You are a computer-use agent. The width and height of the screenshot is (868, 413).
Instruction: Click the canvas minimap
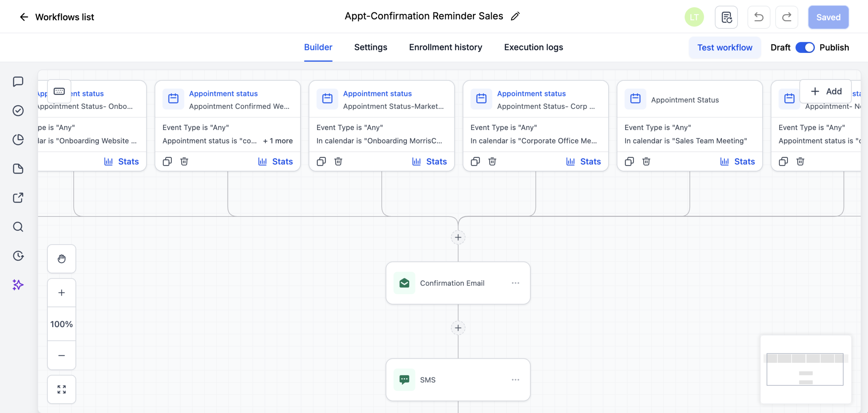(x=806, y=369)
